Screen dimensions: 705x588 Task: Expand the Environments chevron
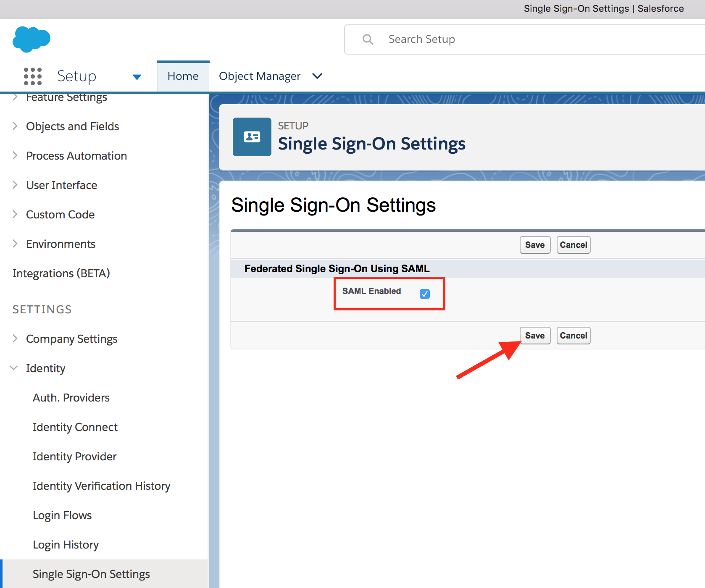tap(15, 244)
